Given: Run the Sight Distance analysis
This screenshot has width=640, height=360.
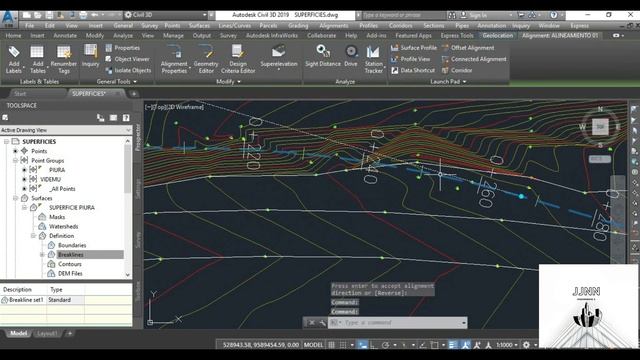Looking at the screenshot, I should coord(323,56).
